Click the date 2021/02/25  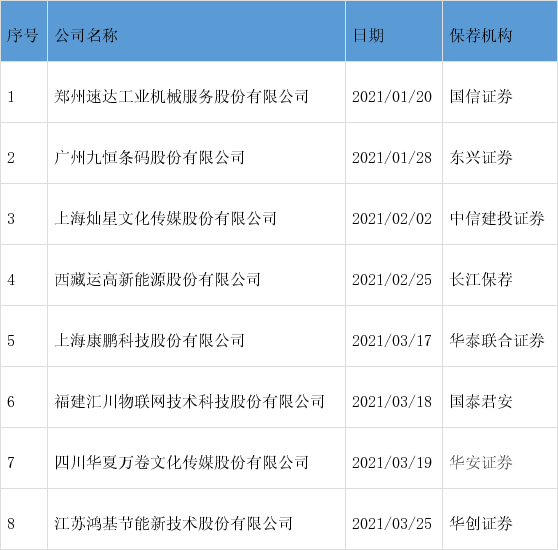(x=392, y=280)
